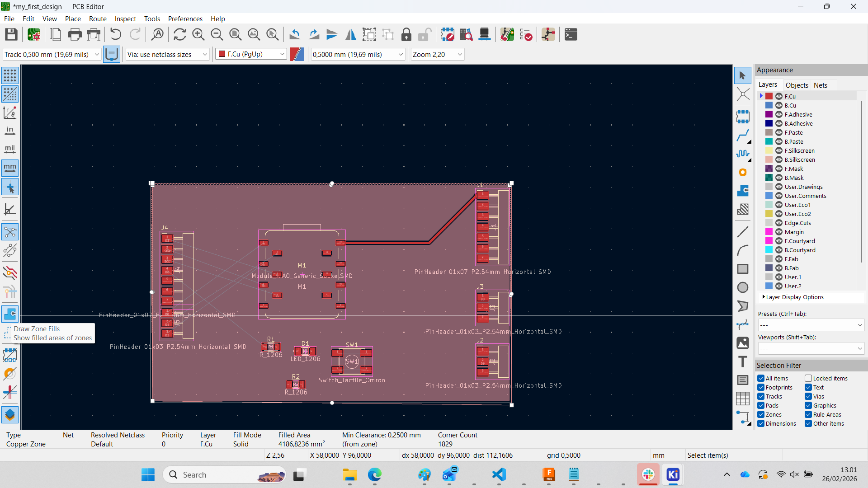Enable the Locked items filter
The width and height of the screenshot is (868, 488).
point(807,378)
